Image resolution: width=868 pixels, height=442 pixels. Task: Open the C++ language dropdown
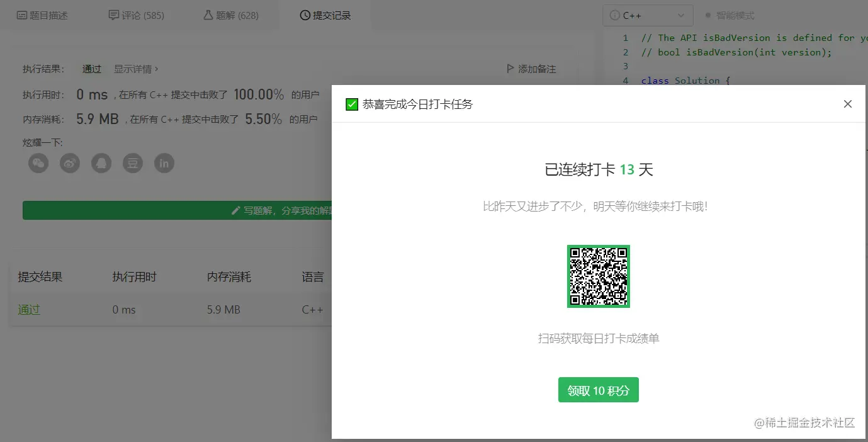tap(648, 15)
